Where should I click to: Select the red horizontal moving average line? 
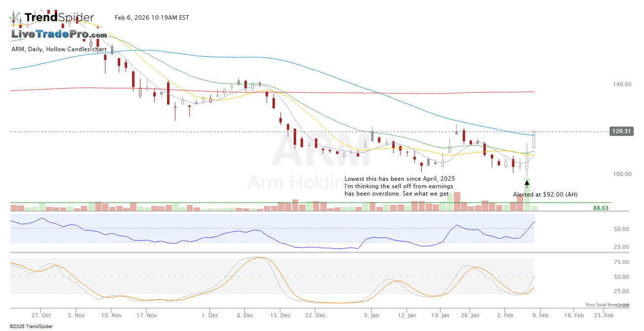click(x=296, y=92)
